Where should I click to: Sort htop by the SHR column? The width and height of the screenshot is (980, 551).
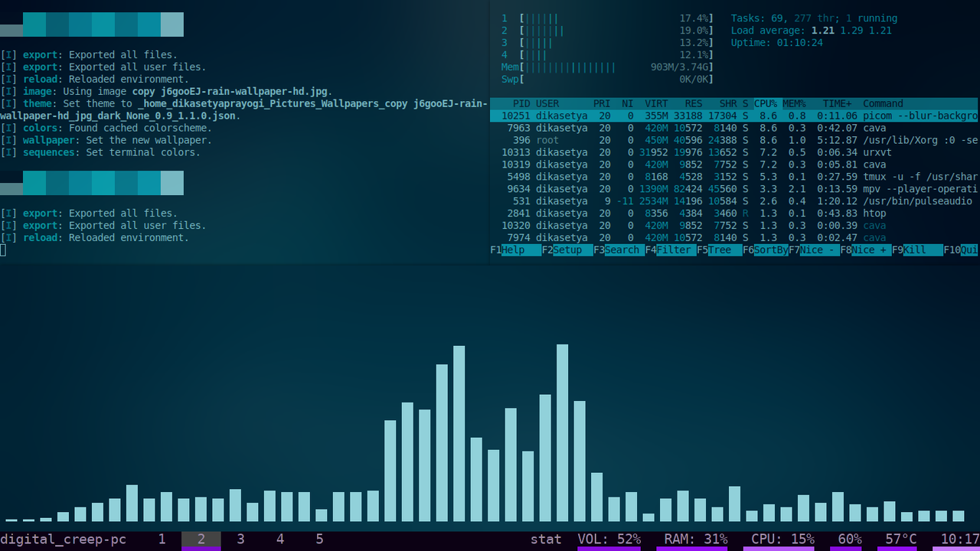click(x=728, y=103)
